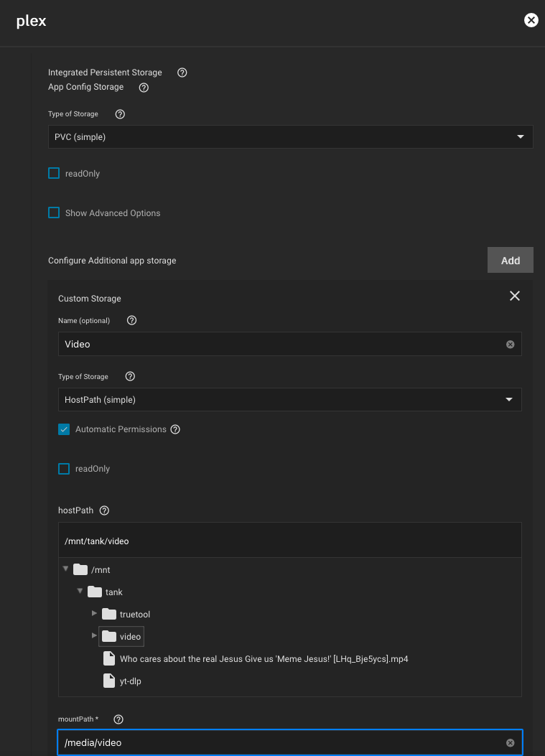545x756 pixels.
Task: Clear the /media/video mountPath field
Action: click(511, 743)
